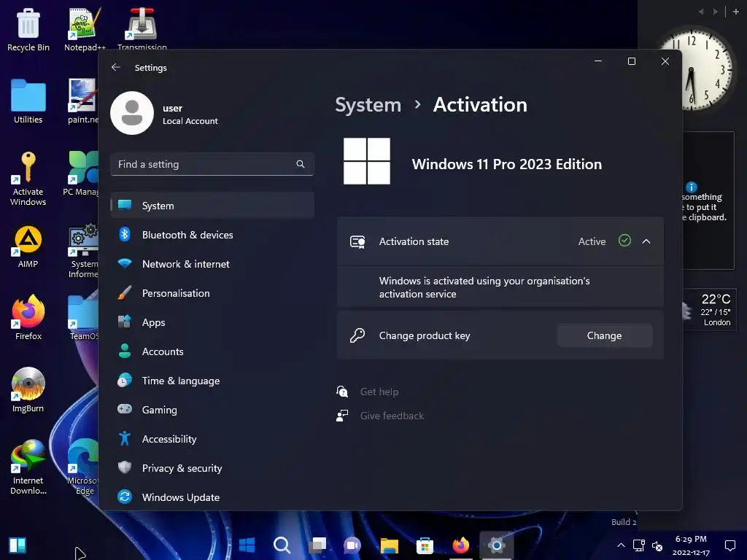Open Time & language settings

point(212,381)
